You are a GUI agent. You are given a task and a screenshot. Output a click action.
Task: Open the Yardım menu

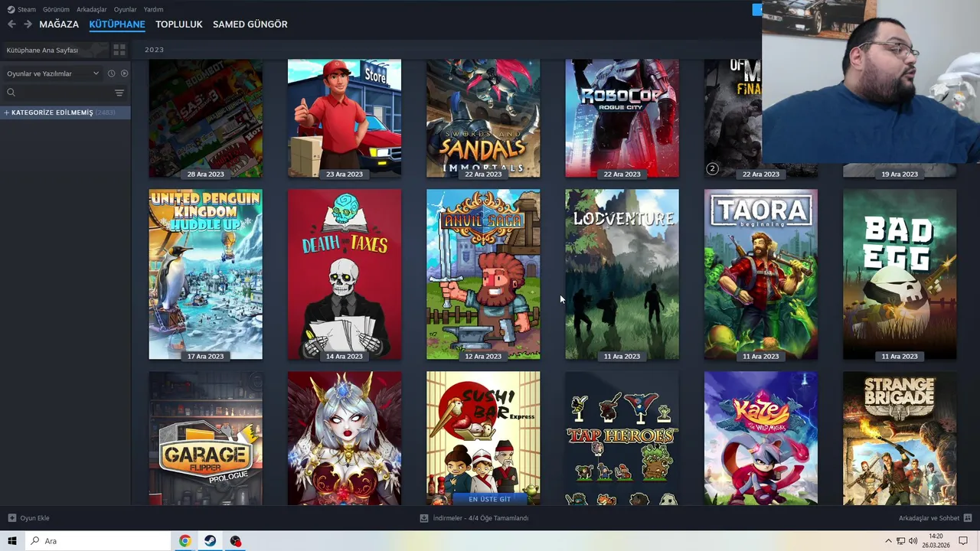(153, 9)
